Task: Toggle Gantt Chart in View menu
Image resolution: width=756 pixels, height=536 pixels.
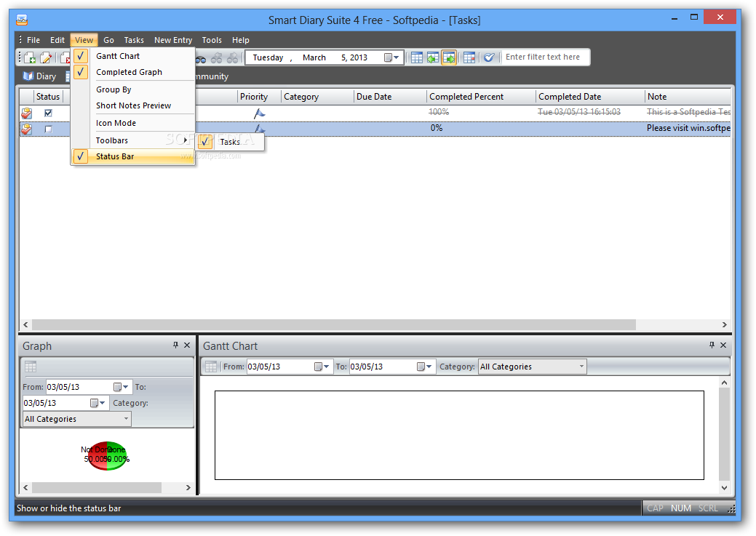Action: pyautogui.click(x=133, y=56)
